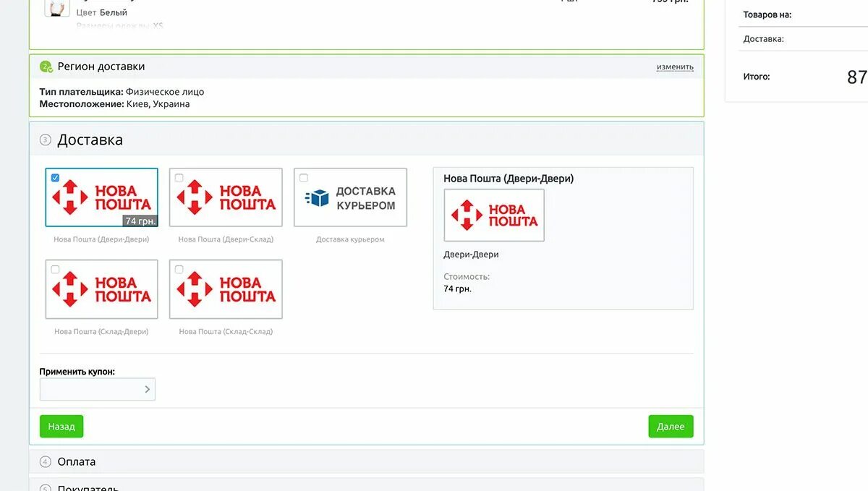Click the Товаров на: summary label
The width and height of the screenshot is (868, 491).
click(767, 14)
